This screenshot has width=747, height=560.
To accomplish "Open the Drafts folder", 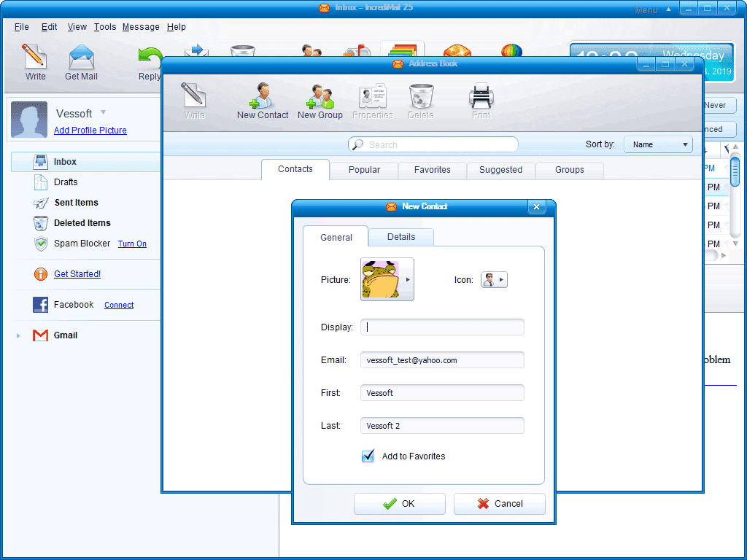I will 66,182.
